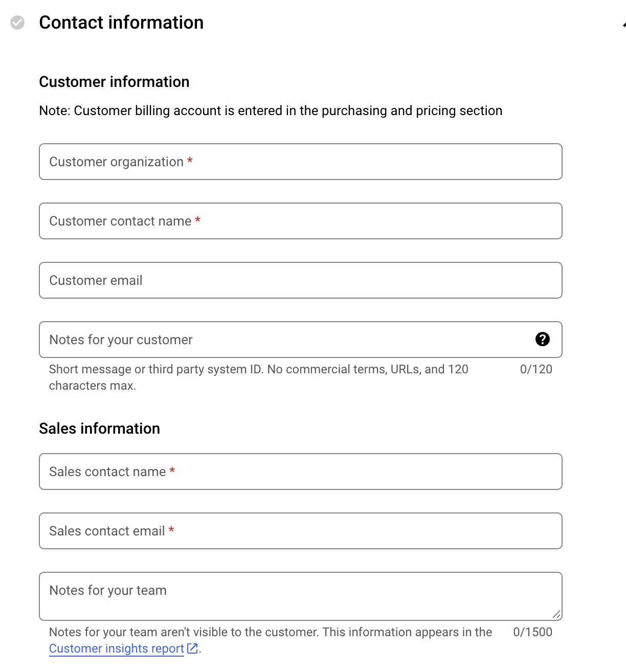Click the help icon in Notes for your customer
The width and height of the screenshot is (626, 672).
[x=542, y=339]
